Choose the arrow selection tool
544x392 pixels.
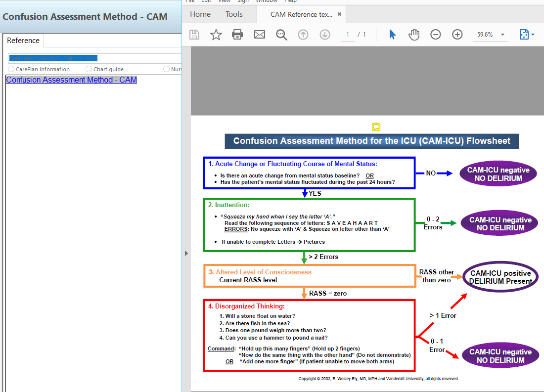pyautogui.click(x=392, y=35)
